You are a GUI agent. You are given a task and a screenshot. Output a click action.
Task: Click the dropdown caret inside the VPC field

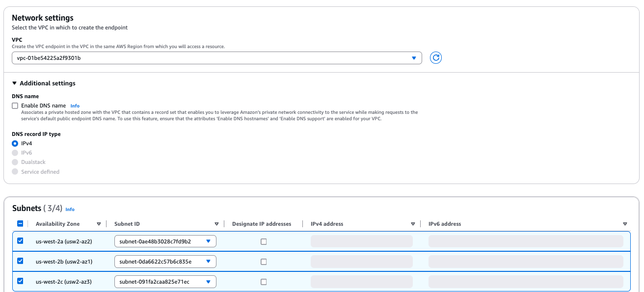[415, 57]
